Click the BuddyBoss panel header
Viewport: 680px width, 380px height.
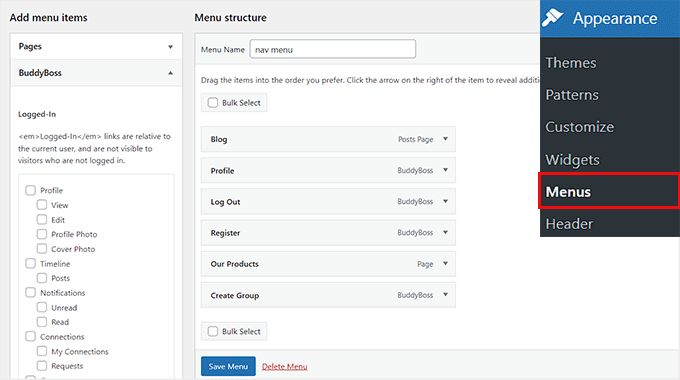click(96, 73)
